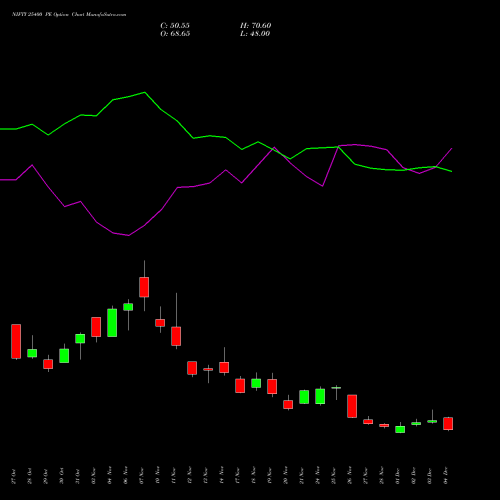Screen dimensions: 500x500
Task: Select the large green candle on 04 Nov
Action: pos(112,323)
